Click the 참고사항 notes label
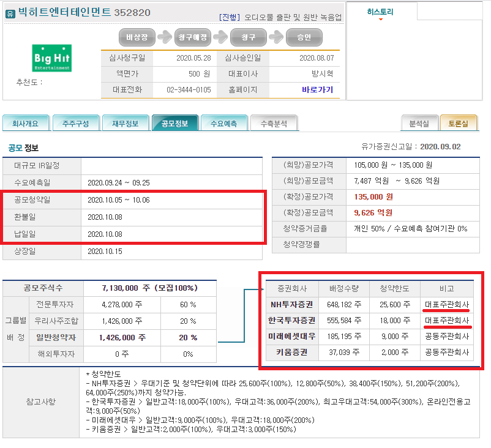The height and width of the screenshot is (448, 491). (x=40, y=401)
